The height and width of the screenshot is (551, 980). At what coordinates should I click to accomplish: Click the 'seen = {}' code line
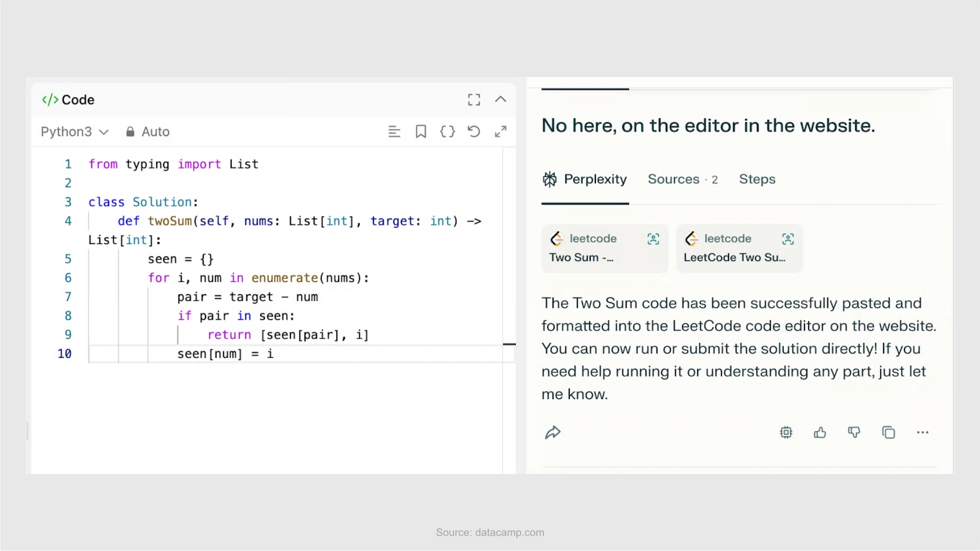click(x=181, y=259)
